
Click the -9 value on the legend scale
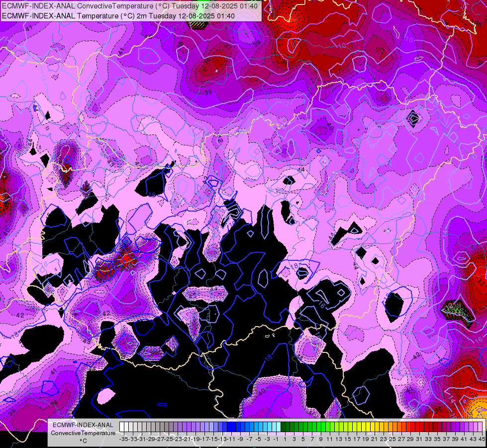click(240, 439)
